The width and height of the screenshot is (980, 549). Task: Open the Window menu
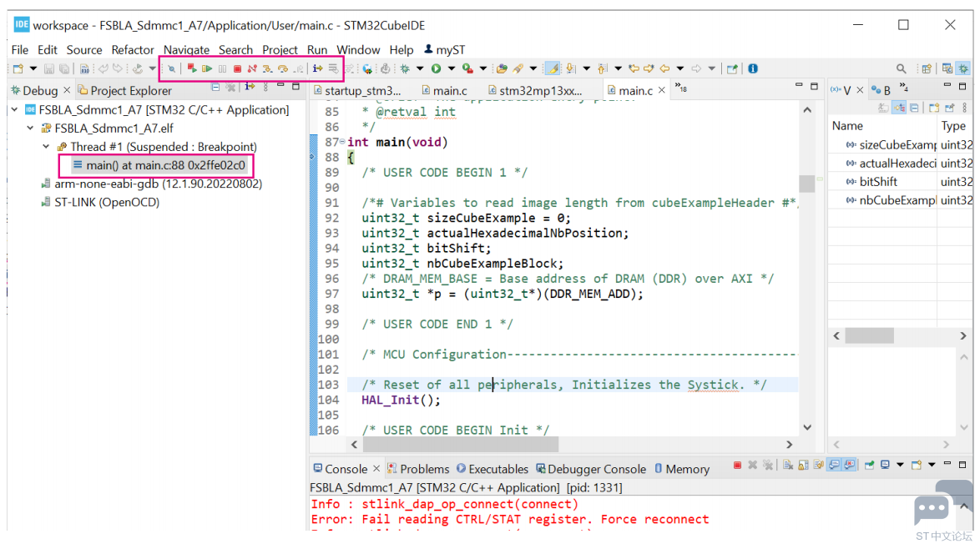(358, 50)
